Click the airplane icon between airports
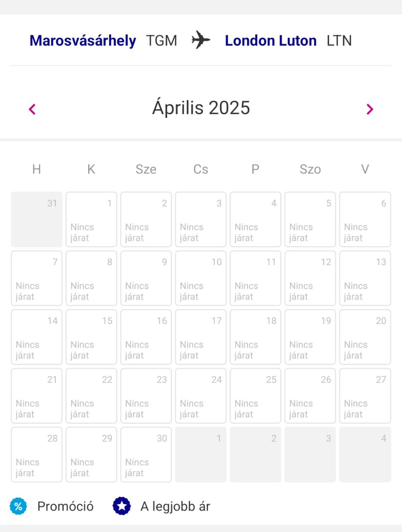402x532 pixels. click(201, 41)
